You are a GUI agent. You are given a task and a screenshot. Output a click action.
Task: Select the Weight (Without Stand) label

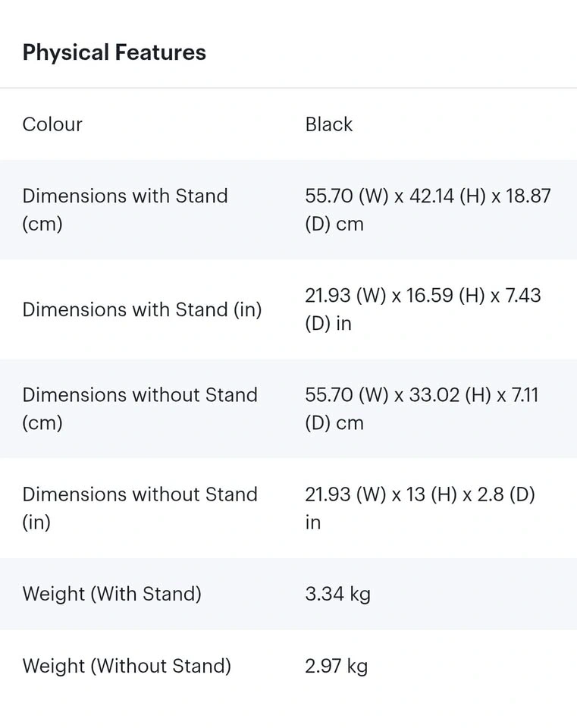coord(127,666)
